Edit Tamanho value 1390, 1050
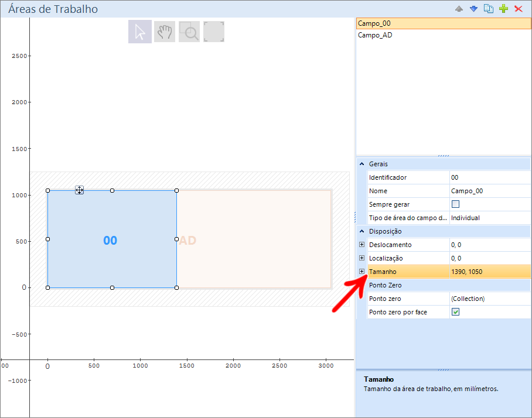This screenshot has height=418, width=532. [490, 272]
